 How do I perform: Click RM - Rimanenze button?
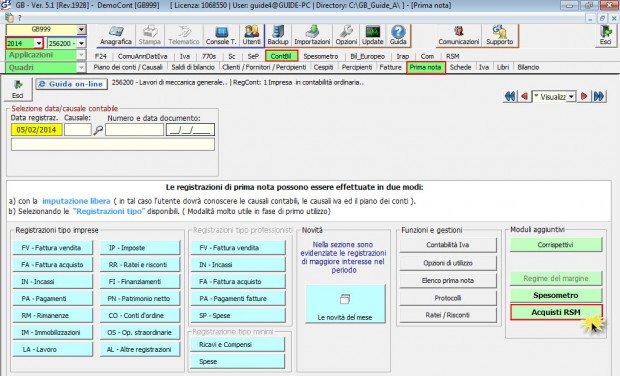(x=52, y=316)
